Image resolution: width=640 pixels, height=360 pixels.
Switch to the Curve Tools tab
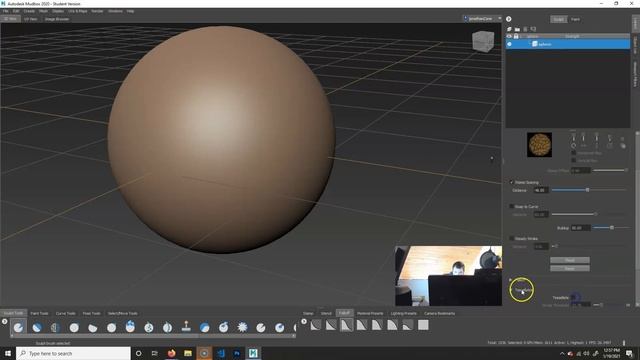(65, 313)
